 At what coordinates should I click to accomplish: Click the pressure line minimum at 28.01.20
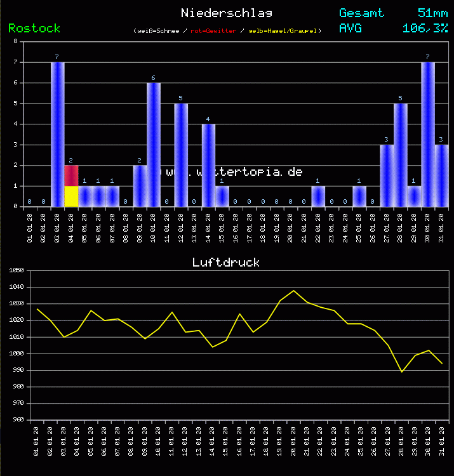[402, 371]
